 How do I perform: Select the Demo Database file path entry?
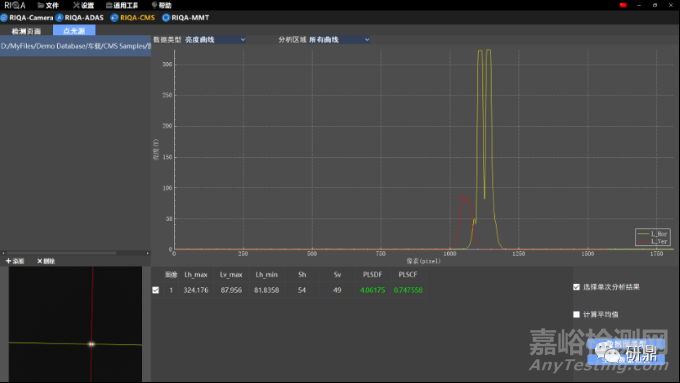point(75,46)
